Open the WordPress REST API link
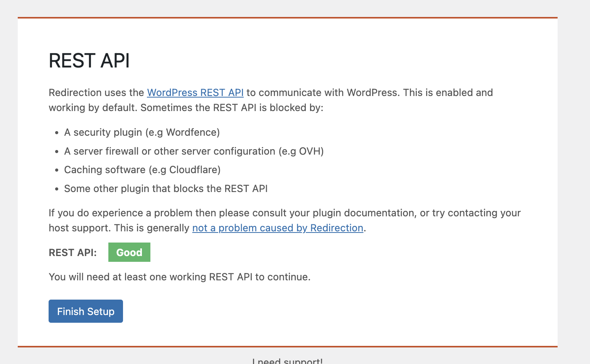Image resolution: width=590 pixels, height=364 pixels. tap(195, 93)
